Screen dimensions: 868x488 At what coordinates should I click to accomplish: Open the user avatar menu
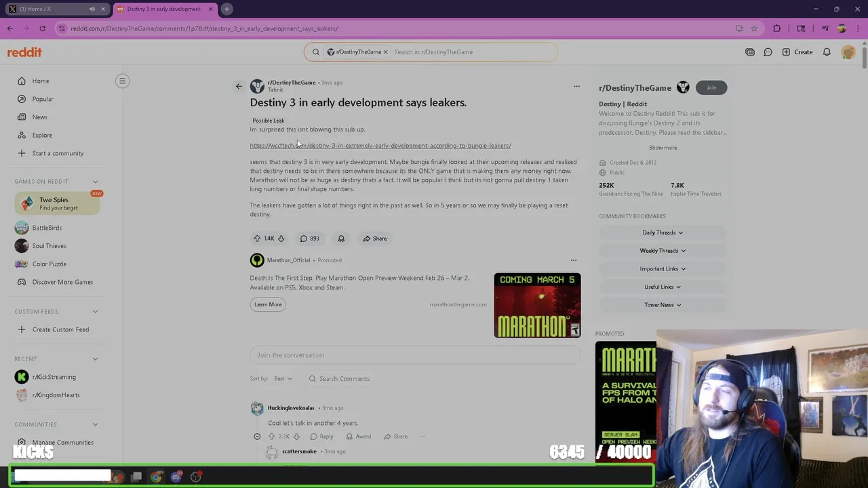(x=848, y=52)
